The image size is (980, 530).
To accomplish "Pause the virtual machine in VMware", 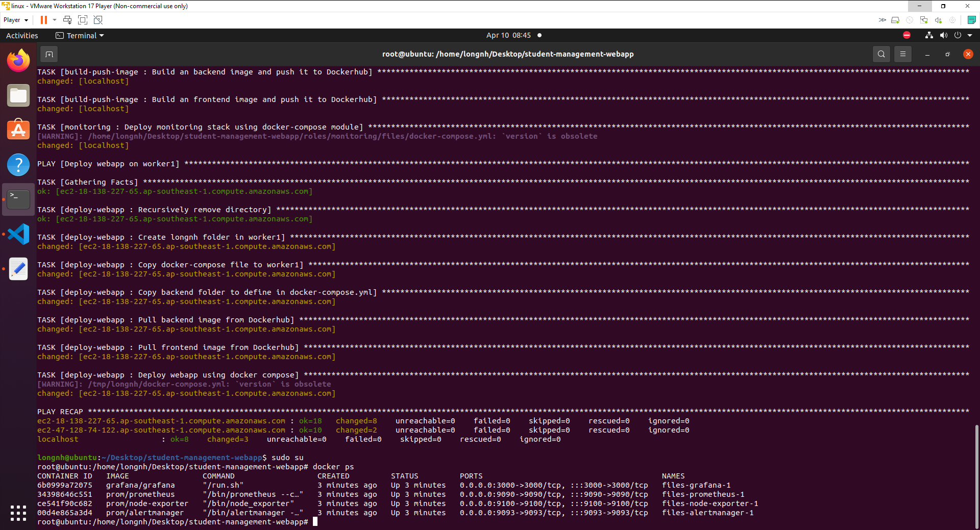I will pos(44,20).
